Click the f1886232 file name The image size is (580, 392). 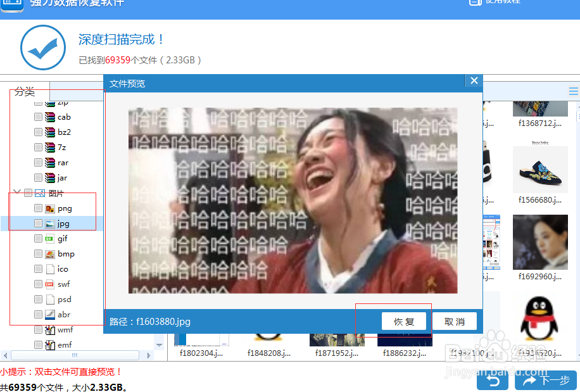click(405, 353)
